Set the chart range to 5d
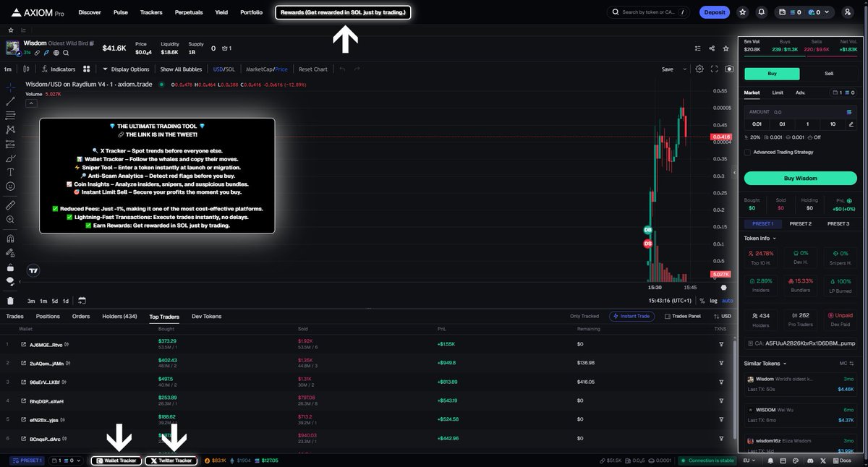 (x=55, y=301)
